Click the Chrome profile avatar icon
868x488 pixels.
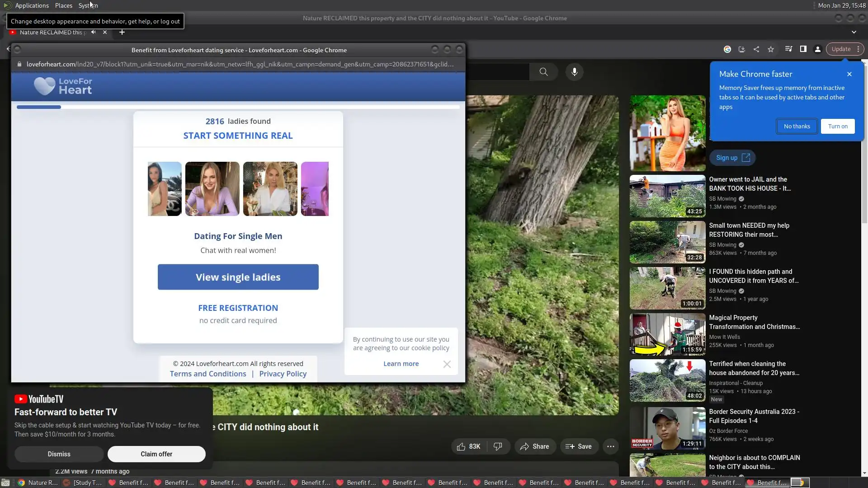[x=818, y=49]
